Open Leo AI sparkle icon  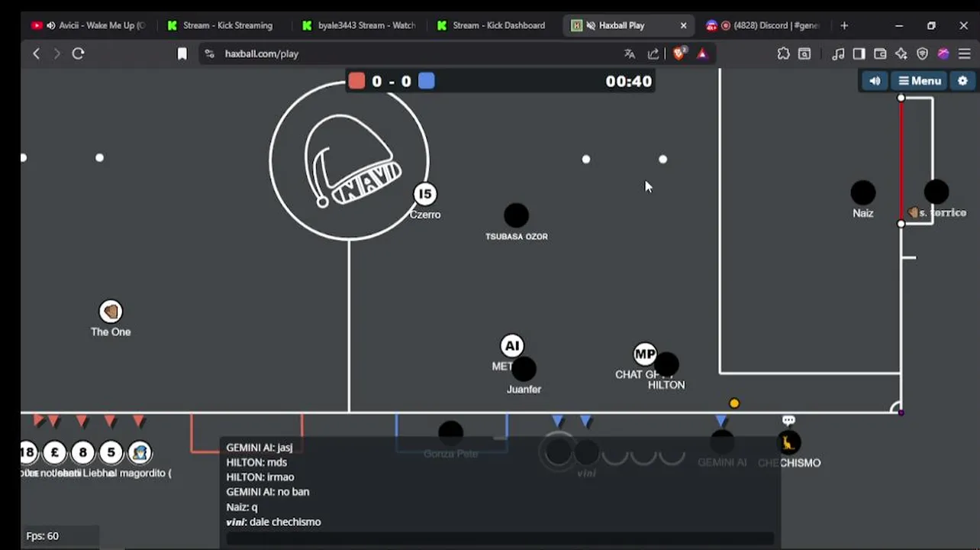(901, 53)
